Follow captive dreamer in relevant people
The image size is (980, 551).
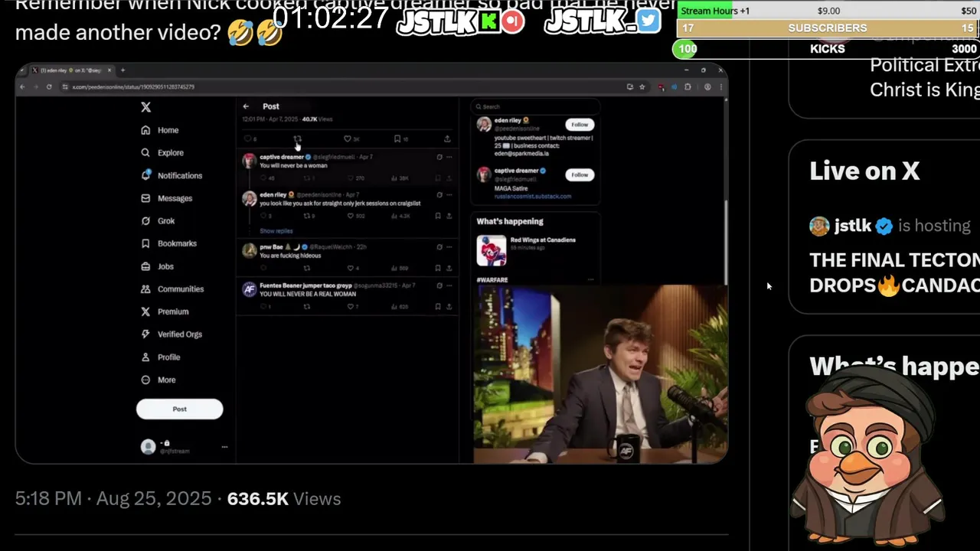[580, 174]
